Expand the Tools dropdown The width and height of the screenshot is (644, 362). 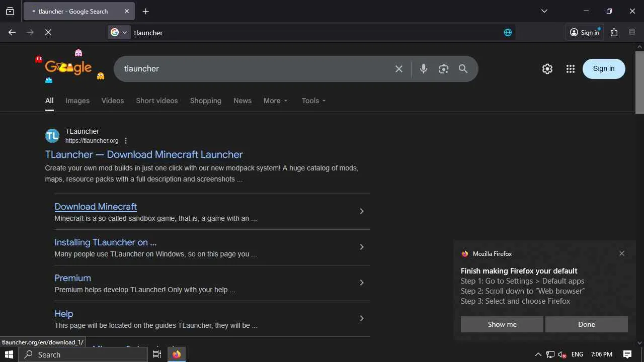coord(314,101)
